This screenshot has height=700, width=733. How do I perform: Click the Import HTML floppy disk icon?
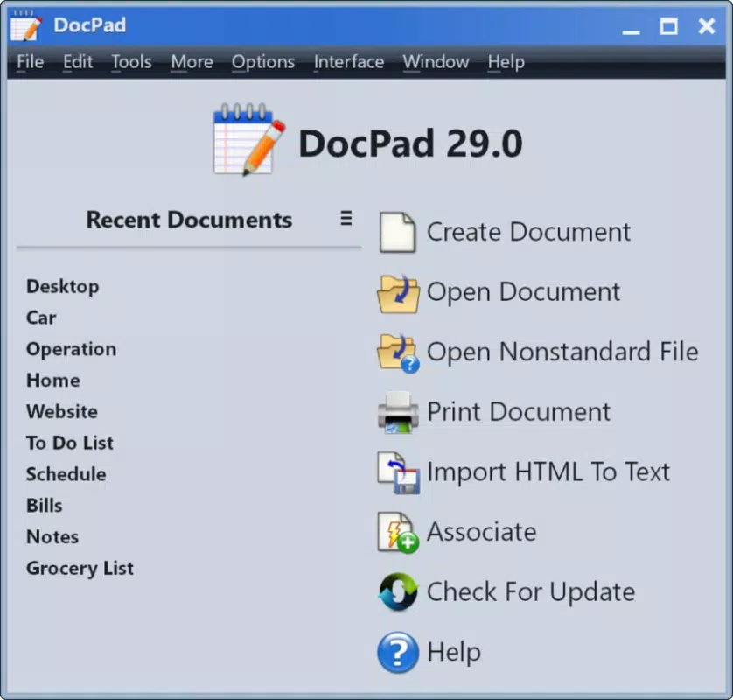click(398, 472)
